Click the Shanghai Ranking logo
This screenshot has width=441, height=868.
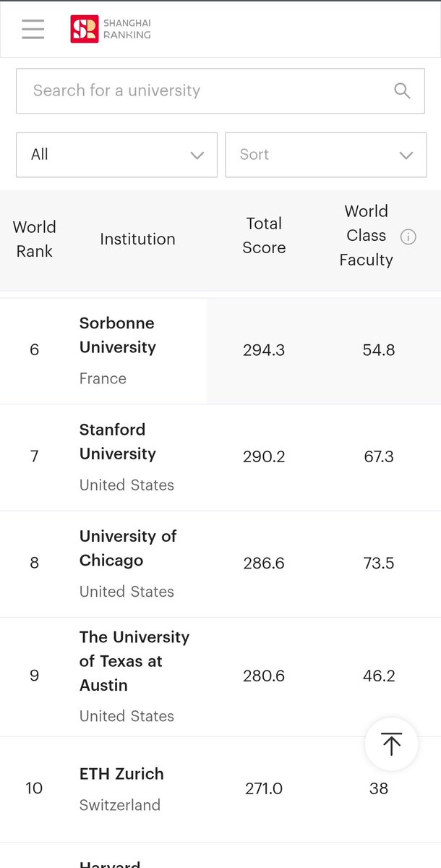[111, 29]
